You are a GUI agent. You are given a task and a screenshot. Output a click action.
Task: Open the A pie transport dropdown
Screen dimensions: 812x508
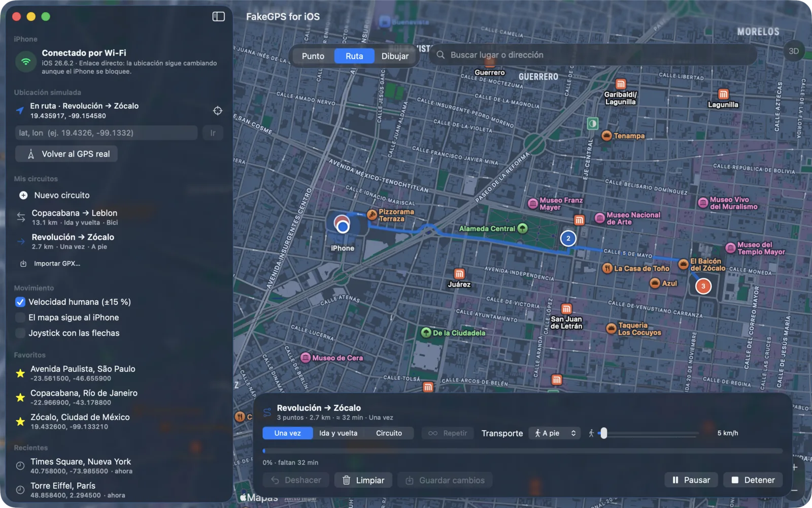point(555,433)
